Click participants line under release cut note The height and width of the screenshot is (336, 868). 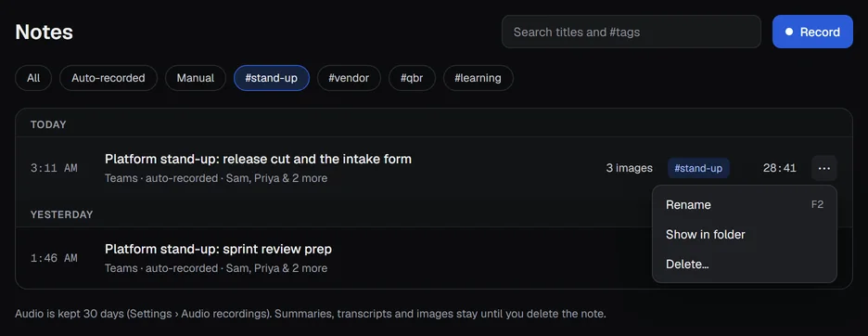[x=216, y=178]
